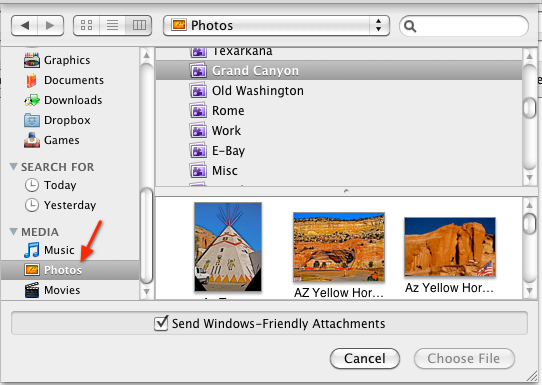Select Graphics folder icon in sidebar
Image resolution: width=542 pixels, height=385 pixels.
pos(32,60)
